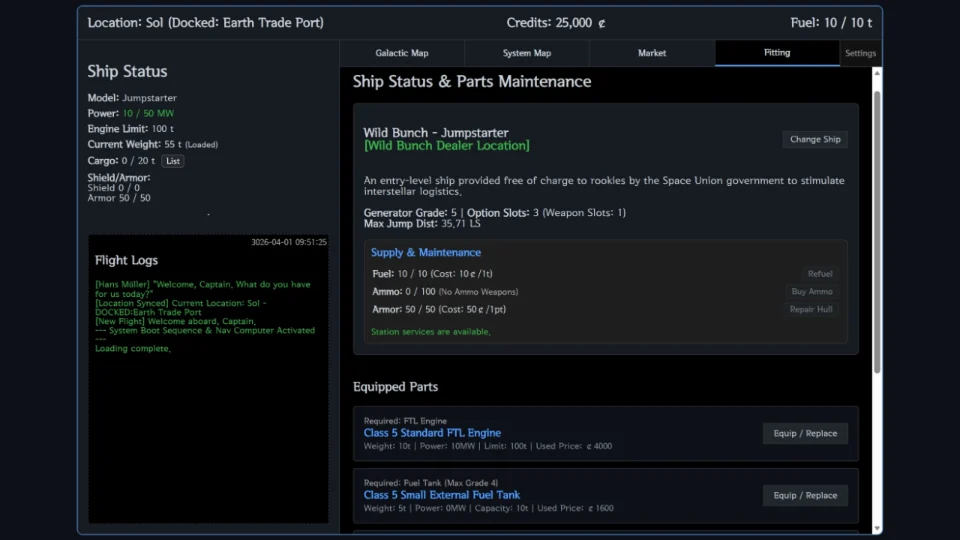Click the Flight Logs panel
The width and height of the screenshot is (960, 540).
coord(208,380)
